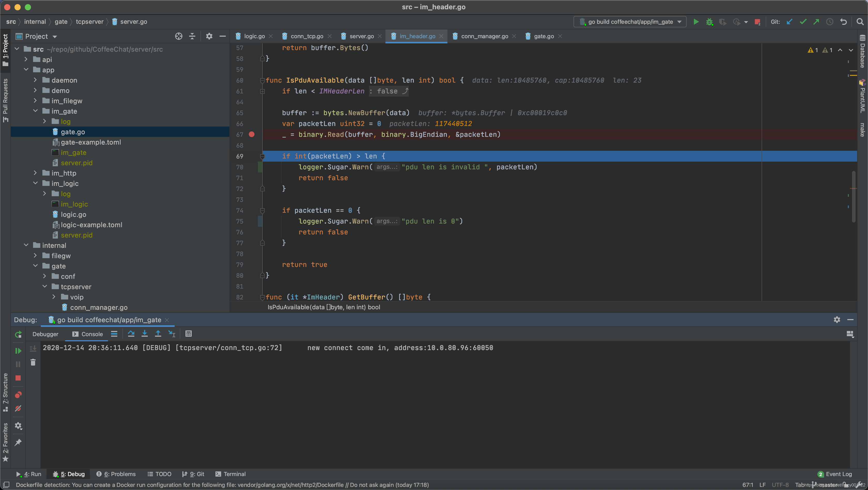868x490 pixels.
Task: Switch to the Debugger tab in debug panel
Action: coord(45,334)
